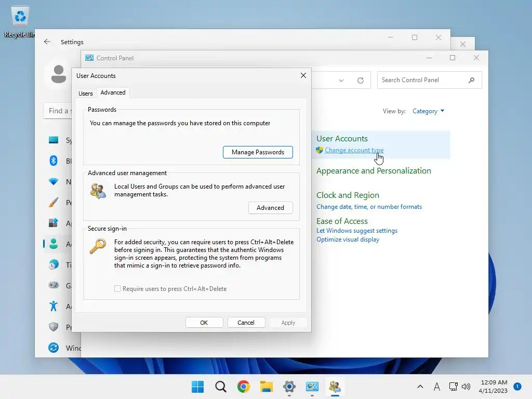Select System icon in Settings sidebar
The image size is (532, 399).
coord(54,140)
